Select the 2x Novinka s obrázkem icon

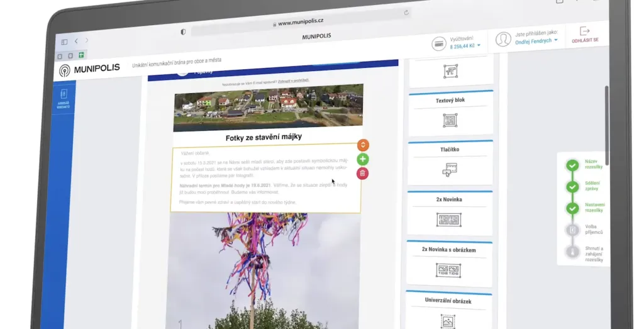tap(448, 270)
